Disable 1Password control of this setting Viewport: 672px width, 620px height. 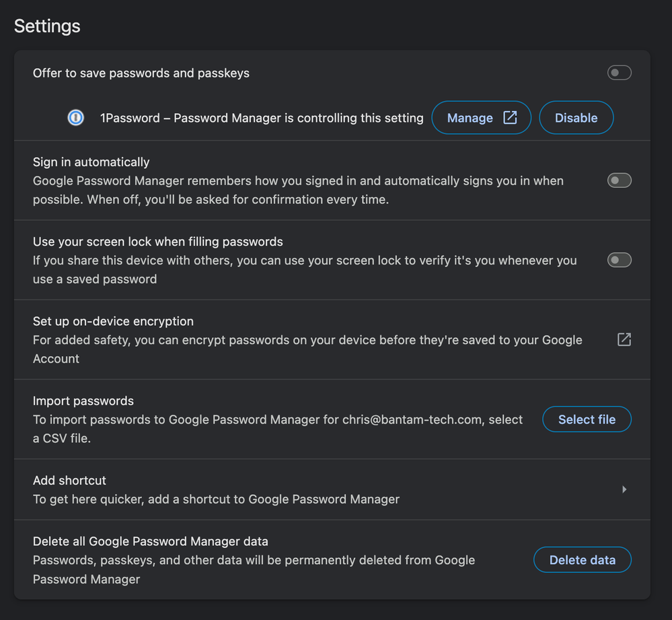click(576, 118)
